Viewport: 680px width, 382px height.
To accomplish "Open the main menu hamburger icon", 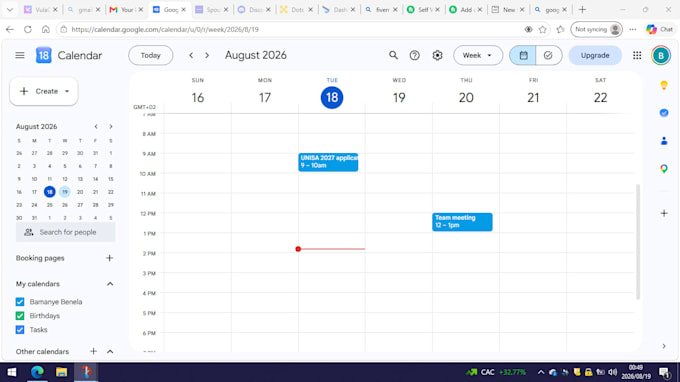I will pyautogui.click(x=20, y=56).
